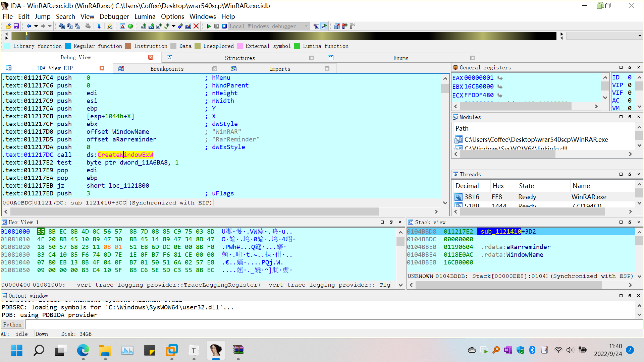The image size is (644, 362).
Task: Click the AC flag value
Action: tap(630, 101)
